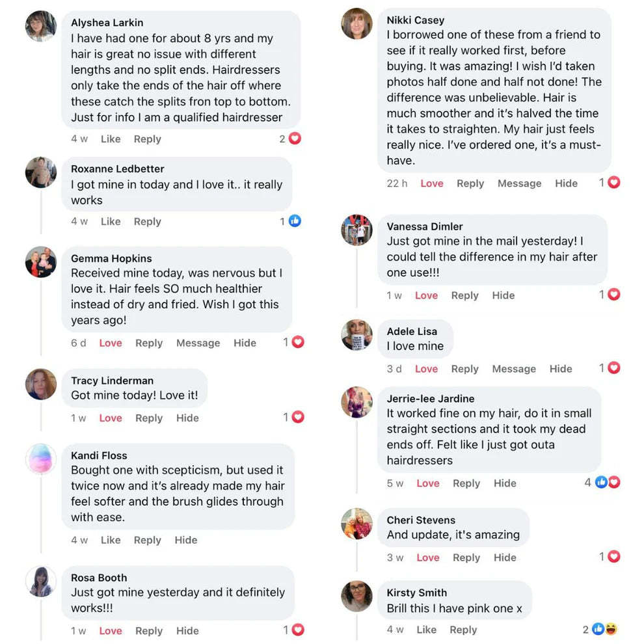This screenshot has height=644, width=644.
Task: Hide Vanessa Dimler's comment
Action: (503, 295)
